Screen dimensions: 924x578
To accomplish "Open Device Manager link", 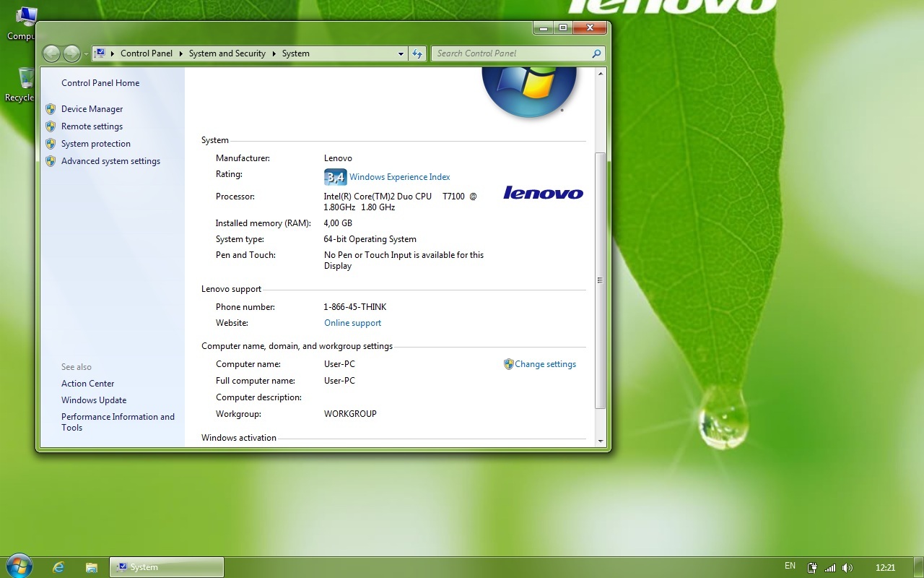I will point(92,109).
